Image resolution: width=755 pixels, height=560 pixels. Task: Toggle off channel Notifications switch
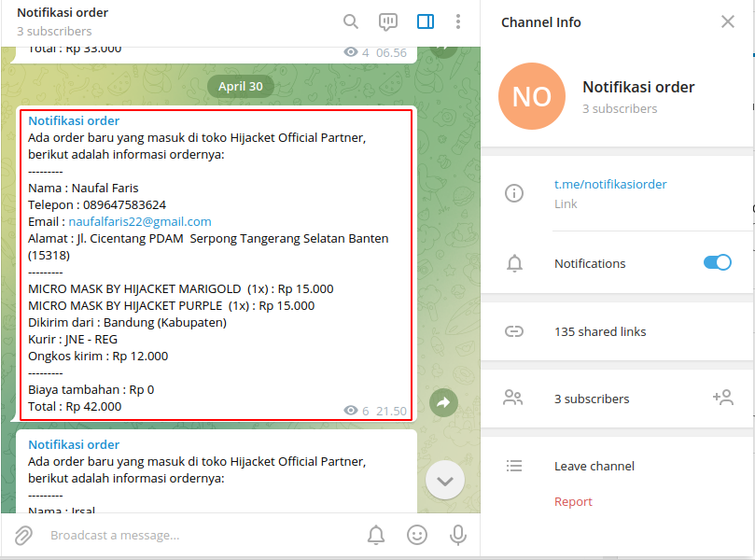click(x=718, y=262)
